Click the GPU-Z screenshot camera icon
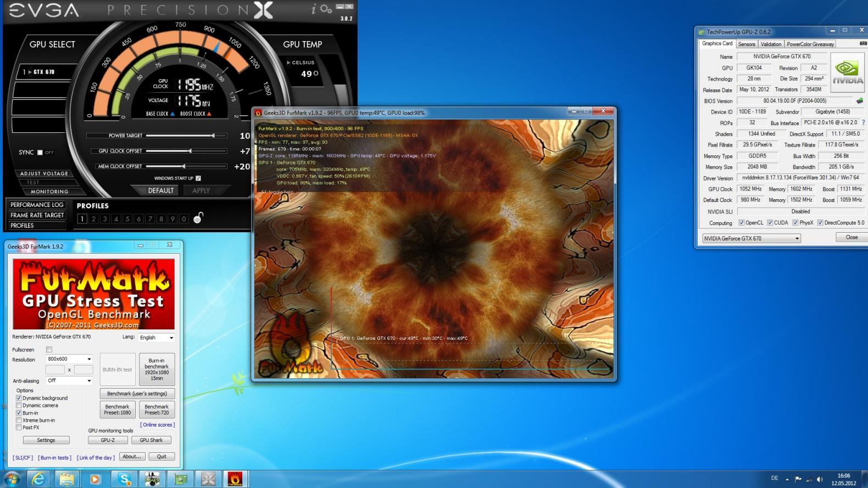Image resolution: width=868 pixels, height=488 pixels. click(x=863, y=43)
